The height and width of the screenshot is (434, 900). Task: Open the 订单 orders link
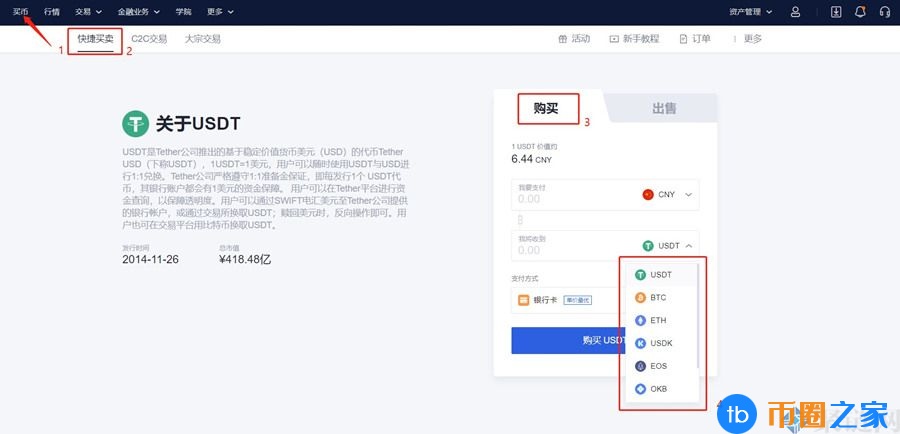pos(695,39)
